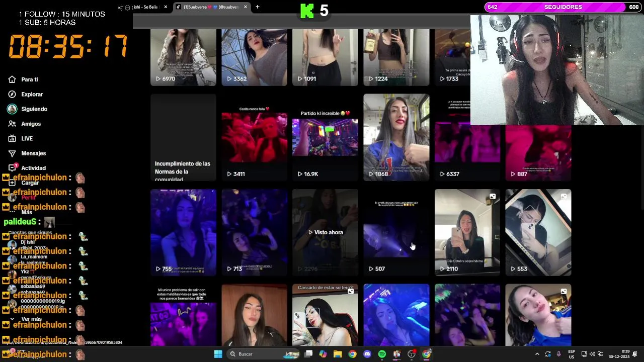Open the Siguiendo feed label
644x362 pixels.
point(34,109)
